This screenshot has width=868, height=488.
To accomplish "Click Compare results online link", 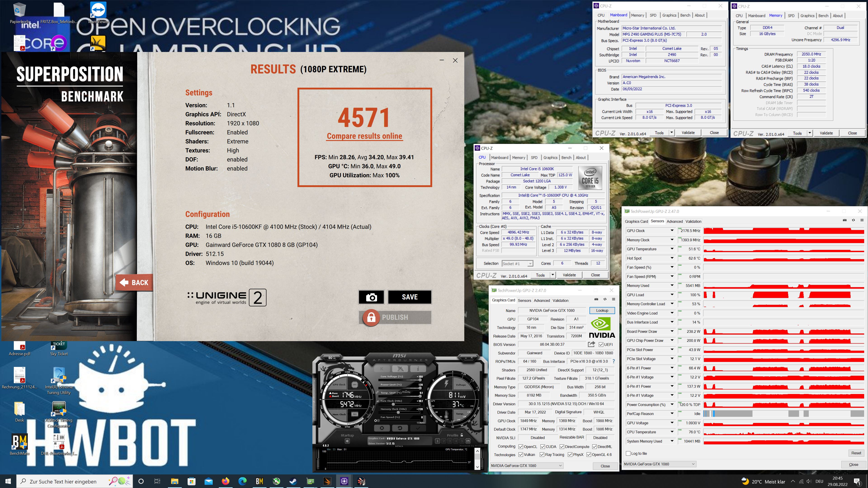I will [365, 136].
